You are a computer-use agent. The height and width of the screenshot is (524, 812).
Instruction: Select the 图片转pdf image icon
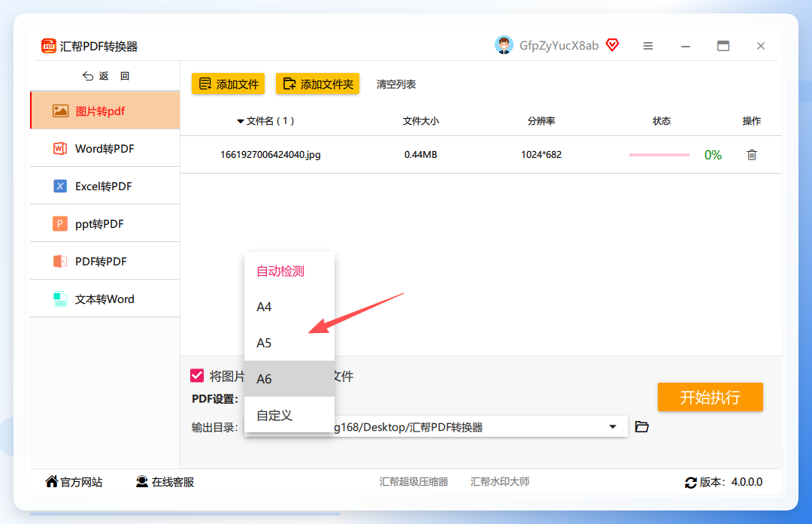click(61, 111)
